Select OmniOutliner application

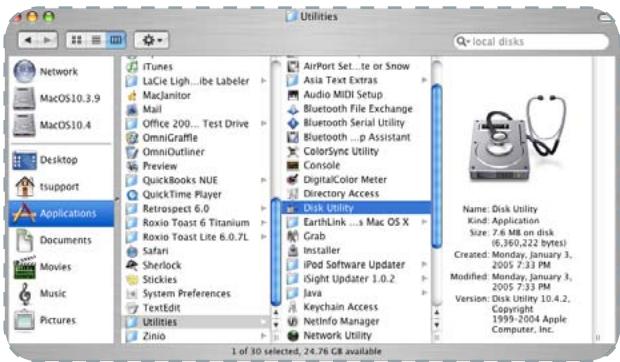click(165, 152)
